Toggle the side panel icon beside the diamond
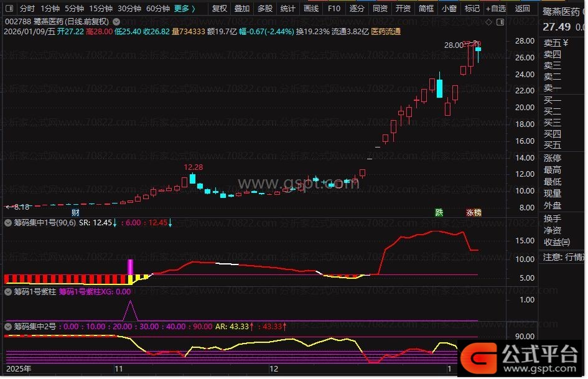 pos(499,22)
